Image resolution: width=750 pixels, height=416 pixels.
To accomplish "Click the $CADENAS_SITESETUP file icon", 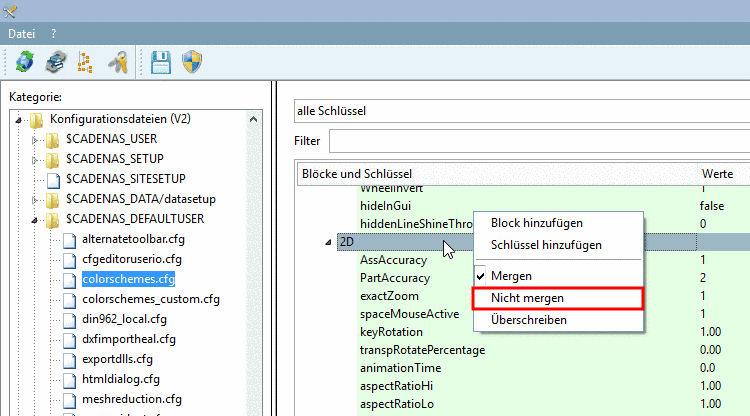I will click(x=53, y=180).
